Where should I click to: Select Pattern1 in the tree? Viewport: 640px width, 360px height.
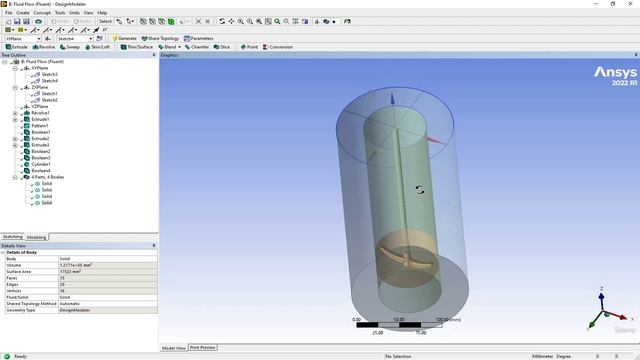coord(40,126)
